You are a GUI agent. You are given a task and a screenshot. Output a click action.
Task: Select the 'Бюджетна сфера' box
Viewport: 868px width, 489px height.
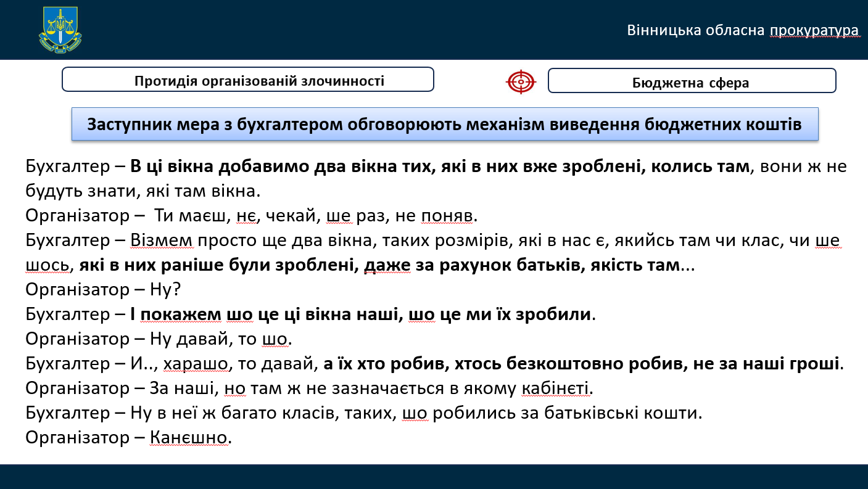691,82
